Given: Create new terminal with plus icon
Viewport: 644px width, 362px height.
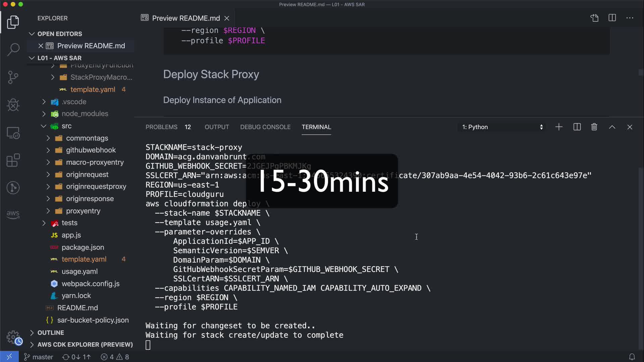Looking at the screenshot, I should pyautogui.click(x=559, y=127).
